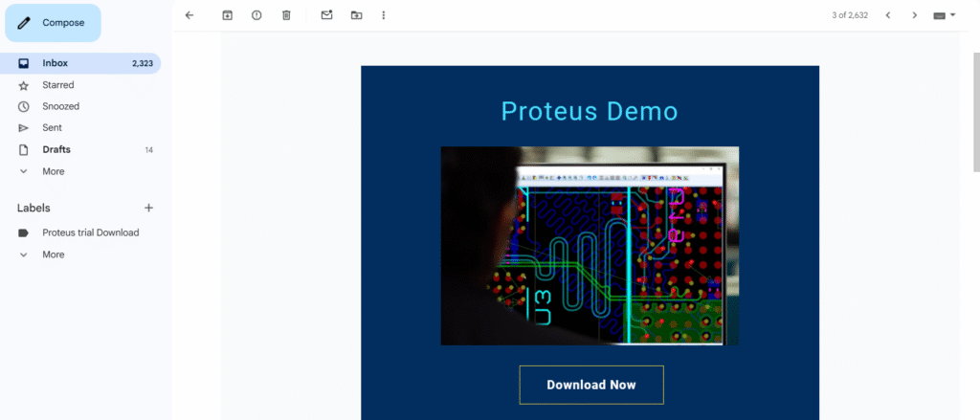Click the document icon beside Drafts
This screenshot has height=420, width=980.
[x=24, y=150]
